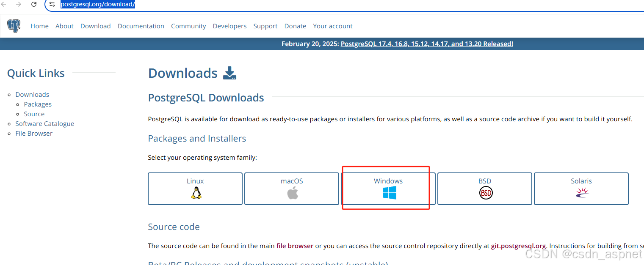644x265 pixels.
Task: Select the Linux label text
Action: [195, 181]
